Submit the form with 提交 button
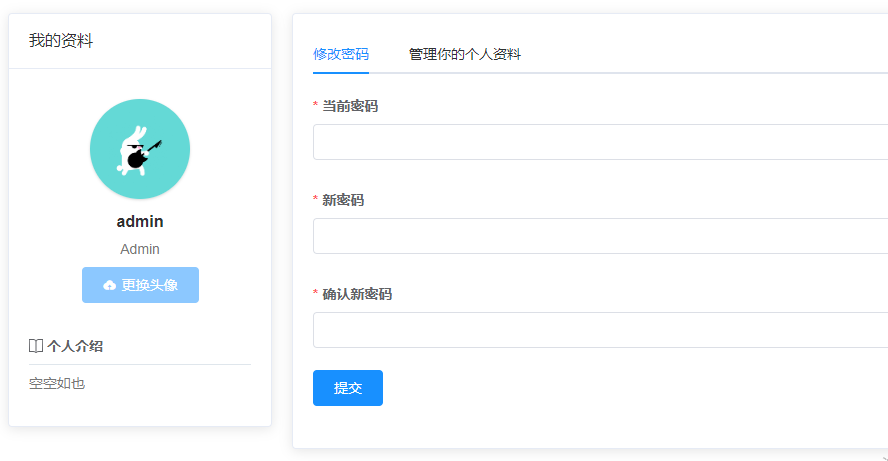This screenshot has height=461, width=888. (348, 388)
